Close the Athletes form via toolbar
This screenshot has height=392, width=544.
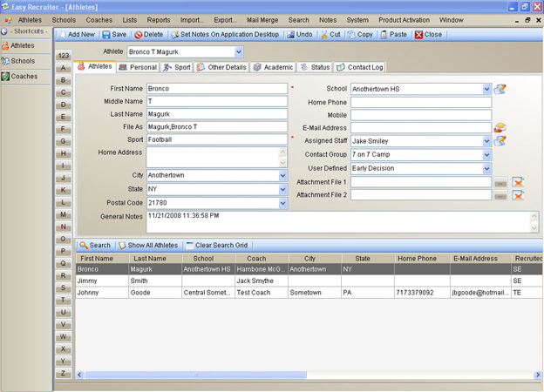click(428, 34)
